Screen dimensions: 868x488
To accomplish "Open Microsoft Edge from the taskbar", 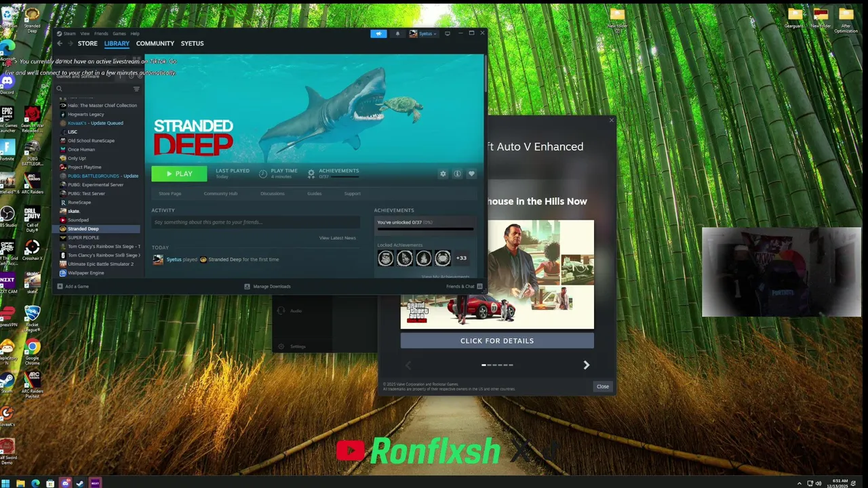I will tap(35, 483).
